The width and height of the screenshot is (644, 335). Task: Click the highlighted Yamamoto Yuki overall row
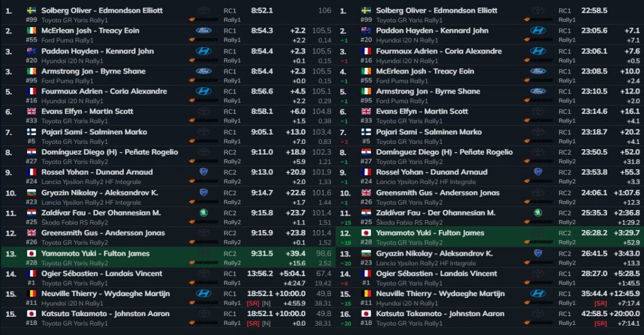pos(489,237)
